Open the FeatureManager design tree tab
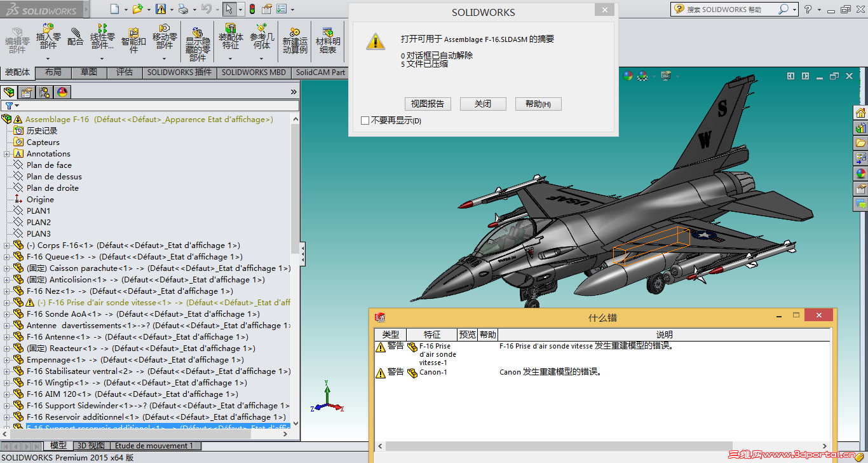Viewport: 868px width, 463px height. [x=9, y=92]
